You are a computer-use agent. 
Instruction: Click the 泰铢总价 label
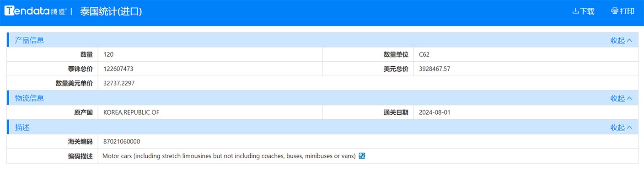click(x=80, y=69)
